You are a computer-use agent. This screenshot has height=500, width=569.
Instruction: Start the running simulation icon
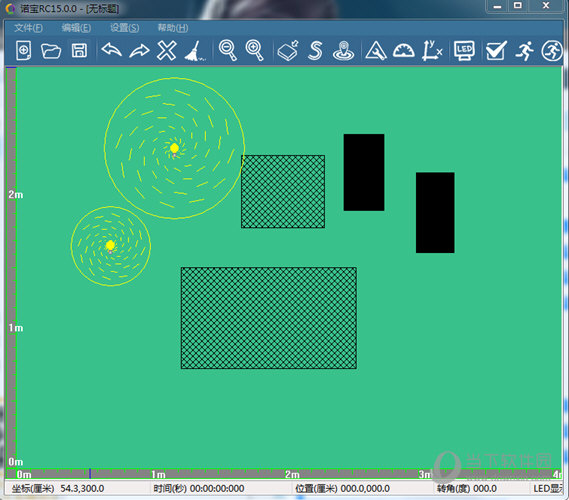point(524,50)
